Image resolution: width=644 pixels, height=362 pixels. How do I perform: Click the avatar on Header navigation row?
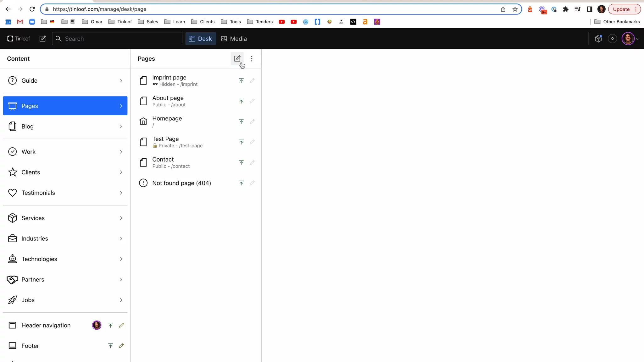pyautogui.click(x=97, y=325)
